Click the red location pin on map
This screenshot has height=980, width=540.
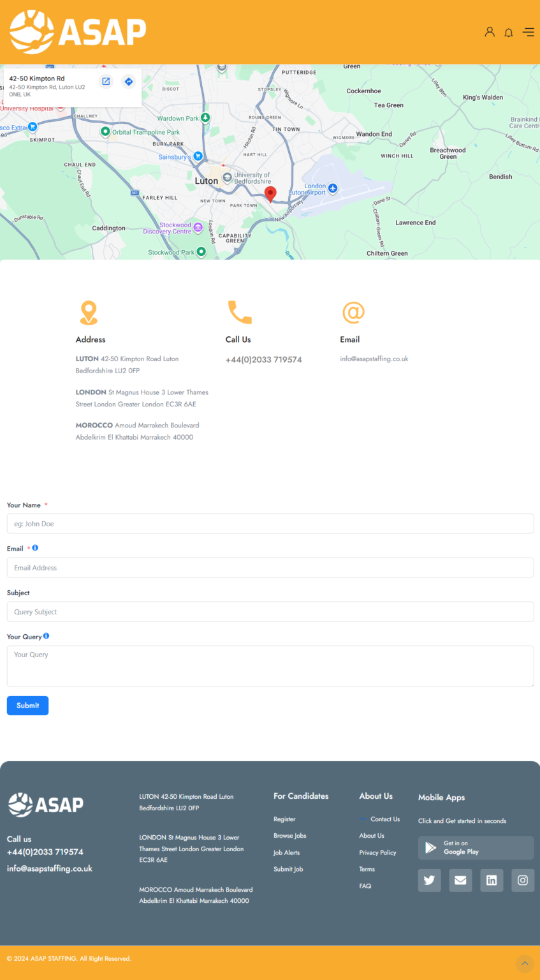point(270,194)
